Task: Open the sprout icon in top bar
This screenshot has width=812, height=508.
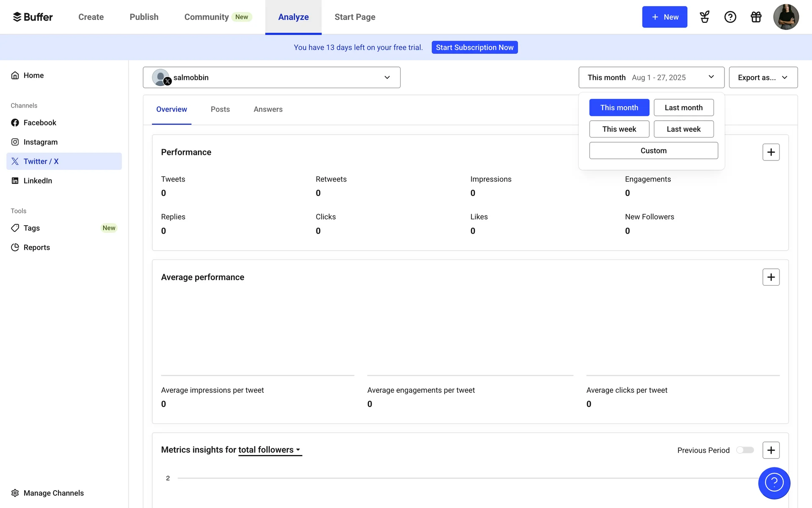Action: click(x=705, y=17)
